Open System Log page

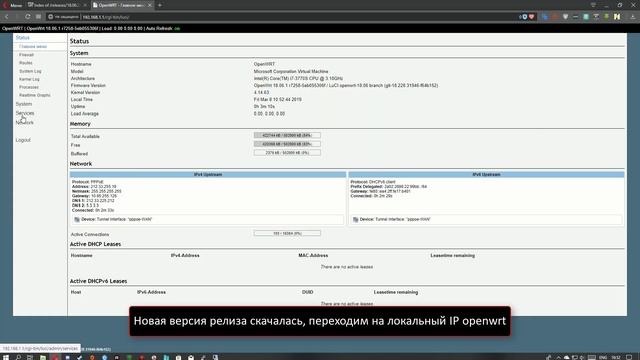coord(30,71)
